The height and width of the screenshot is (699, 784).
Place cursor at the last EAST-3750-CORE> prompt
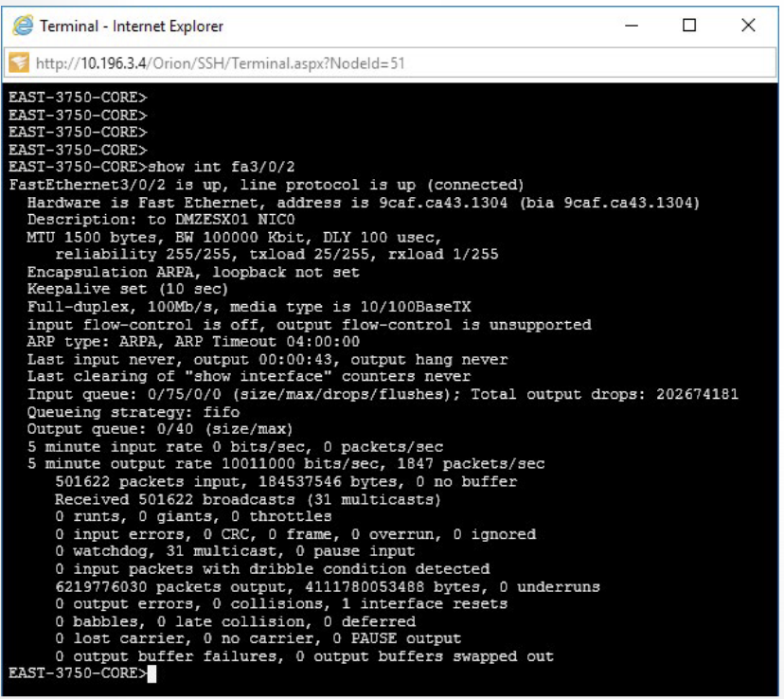point(151,673)
